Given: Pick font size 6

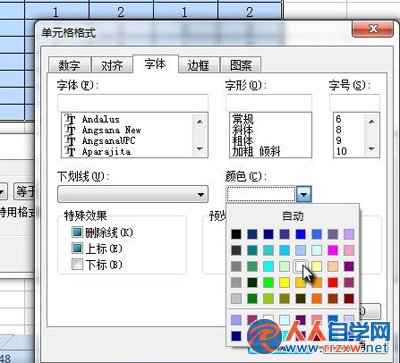Looking at the screenshot, I should coord(339,119).
